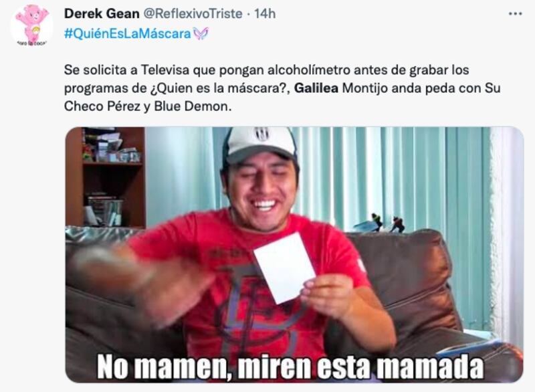The width and height of the screenshot is (535, 392).
Task: Click the bold word Galilea
Action: pyautogui.click(x=316, y=88)
